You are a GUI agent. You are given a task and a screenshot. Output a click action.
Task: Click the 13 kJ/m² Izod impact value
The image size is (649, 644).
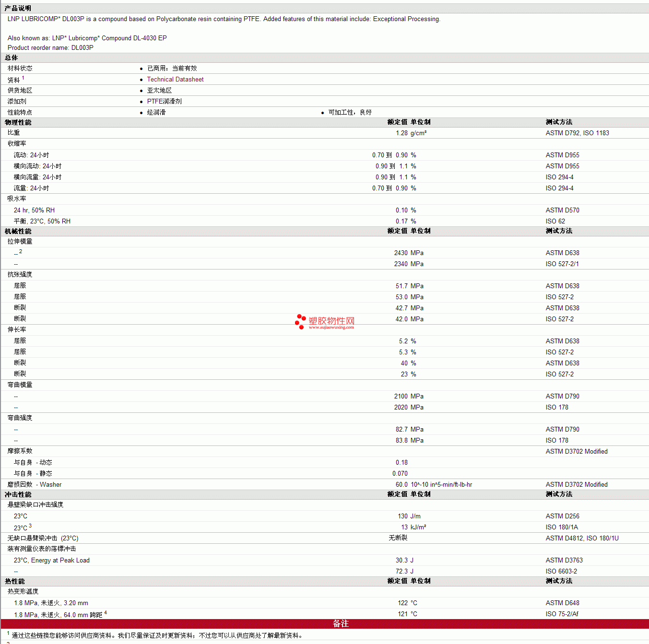[x=413, y=527]
